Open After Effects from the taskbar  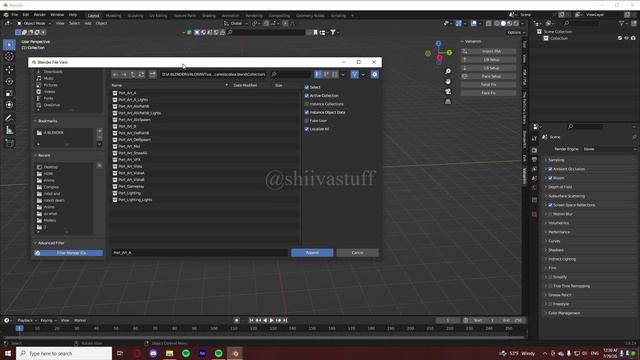pos(202,353)
